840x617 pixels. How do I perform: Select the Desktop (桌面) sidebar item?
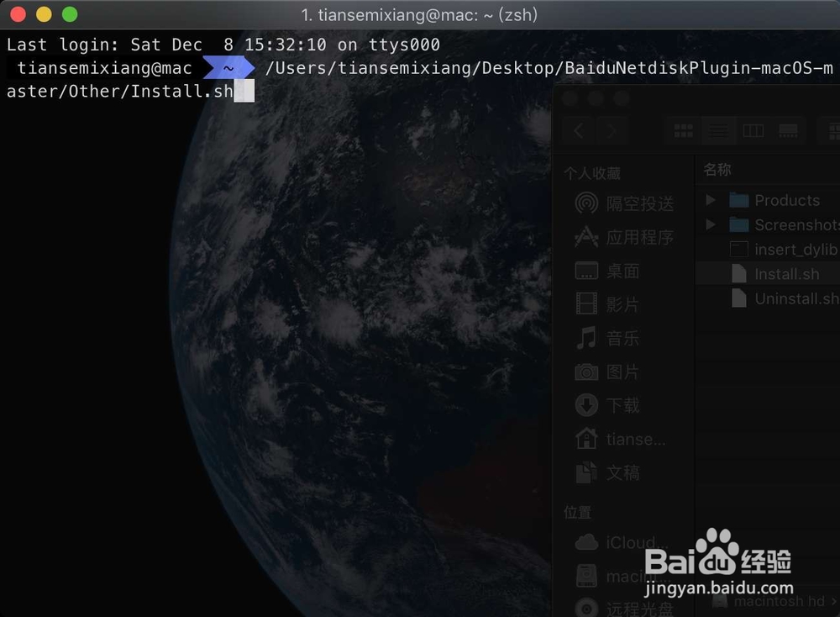pyautogui.click(x=607, y=271)
